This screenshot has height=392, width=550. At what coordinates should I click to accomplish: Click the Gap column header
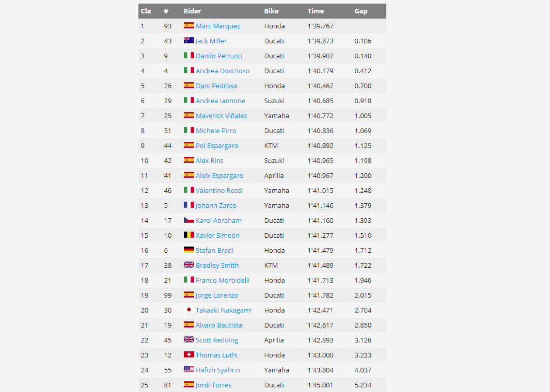[x=361, y=11]
